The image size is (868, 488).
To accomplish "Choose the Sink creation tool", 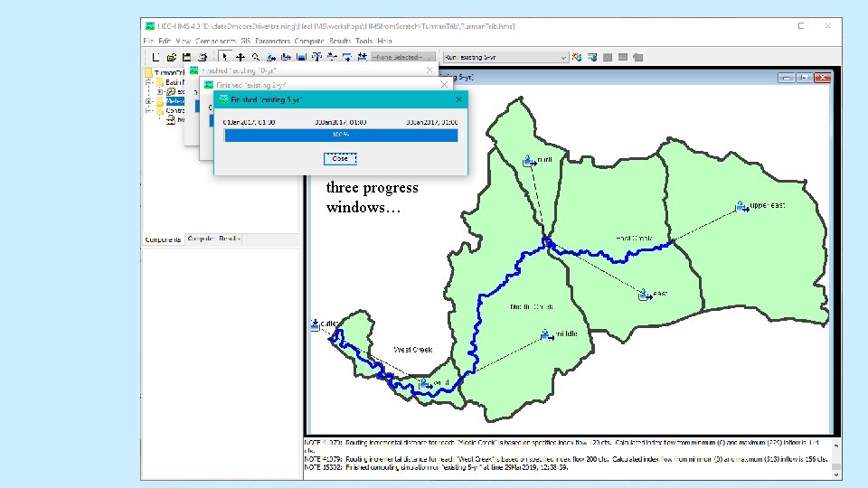I will tap(363, 57).
